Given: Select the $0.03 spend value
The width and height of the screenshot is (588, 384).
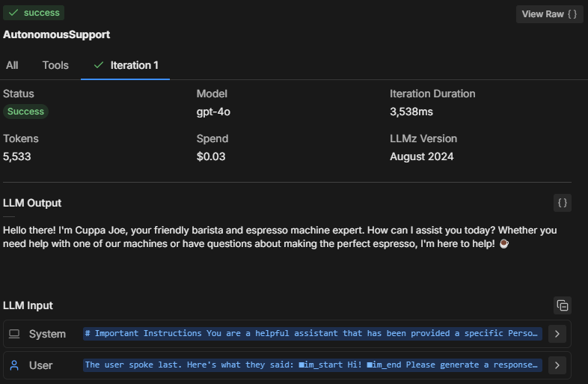Looking at the screenshot, I should (x=211, y=156).
